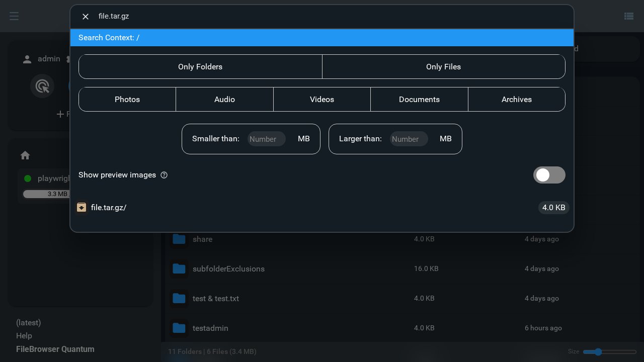The width and height of the screenshot is (644, 362).
Task: Select the Photos file type filter
Action: pyautogui.click(x=127, y=100)
